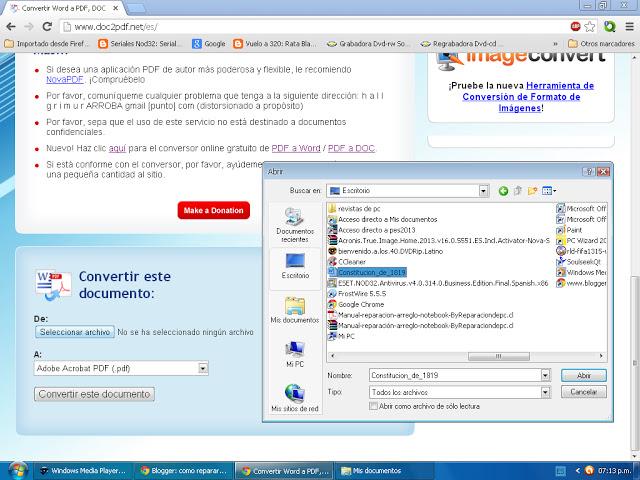Open the Vuelo a 320 bookmark
The image size is (640, 480).
pos(275,44)
